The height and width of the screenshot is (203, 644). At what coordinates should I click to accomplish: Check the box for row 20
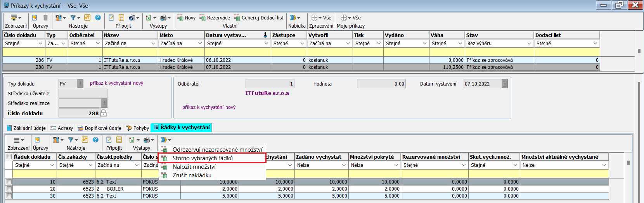pos(9,189)
